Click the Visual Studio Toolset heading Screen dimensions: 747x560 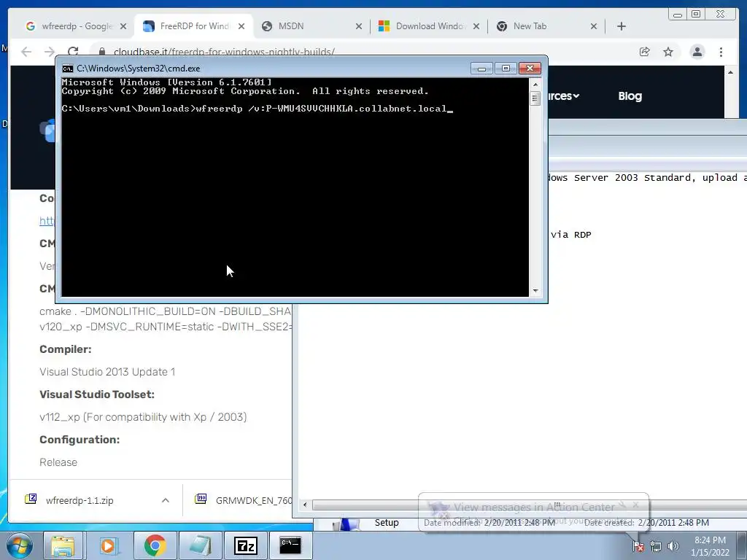[x=97, y=394]
